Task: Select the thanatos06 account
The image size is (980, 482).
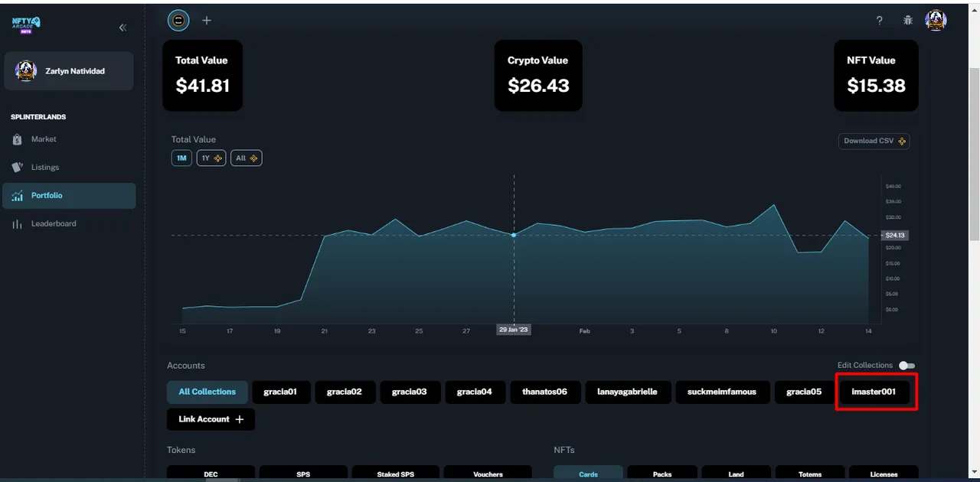Action: [545, 392]
